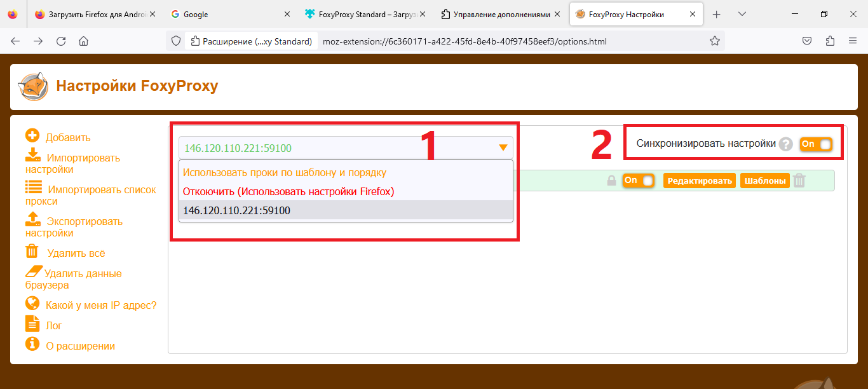Reload the current page
Viewport: 868px width, 389px height.
tap(61, 41)
